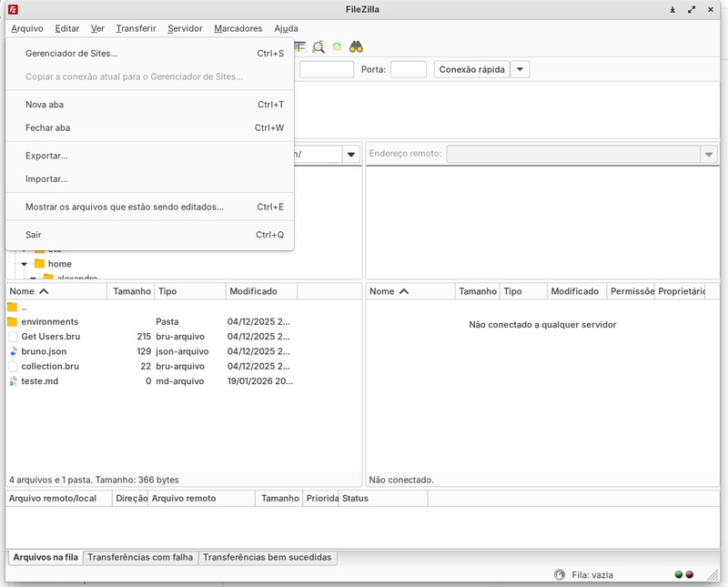Click the teste.md file icon

[x=13, y=380]
